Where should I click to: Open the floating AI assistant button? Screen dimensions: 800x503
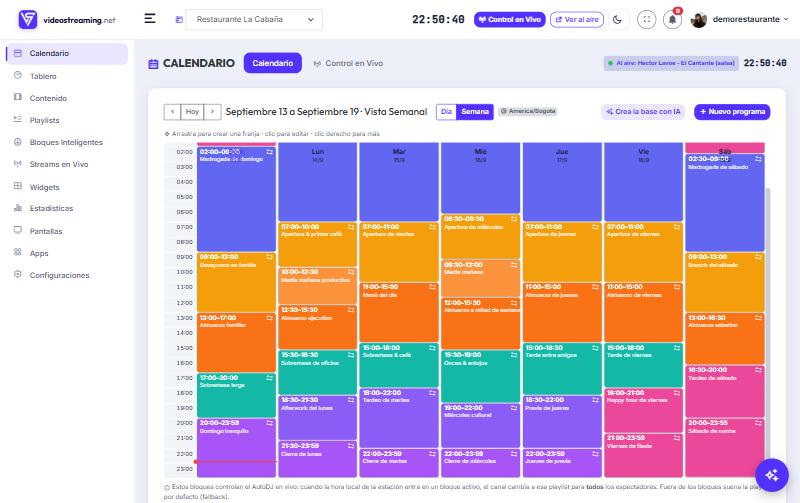point(772,475)
